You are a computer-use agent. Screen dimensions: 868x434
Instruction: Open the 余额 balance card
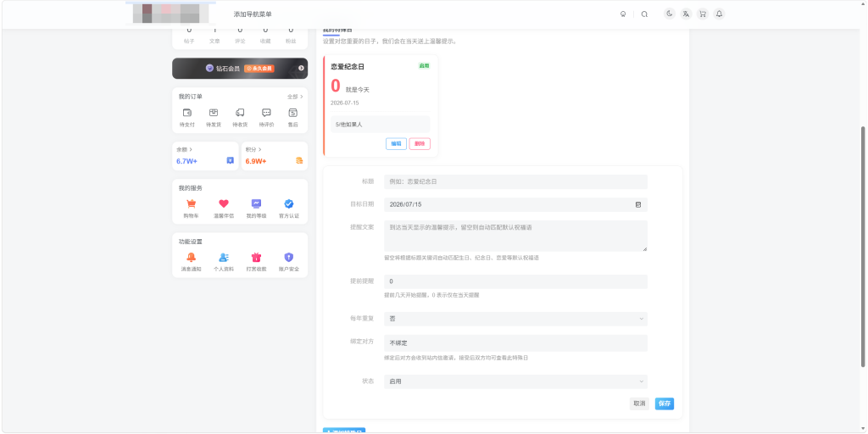tap(205, 156)
